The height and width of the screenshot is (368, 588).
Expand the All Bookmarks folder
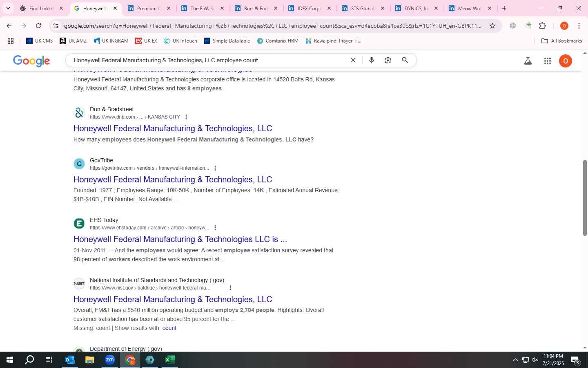tap(561, 41)
